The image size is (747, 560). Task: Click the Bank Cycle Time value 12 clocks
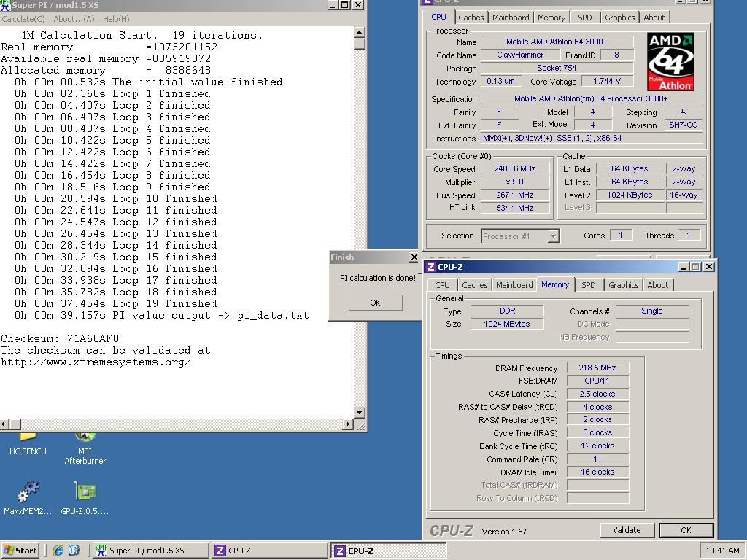597,446
